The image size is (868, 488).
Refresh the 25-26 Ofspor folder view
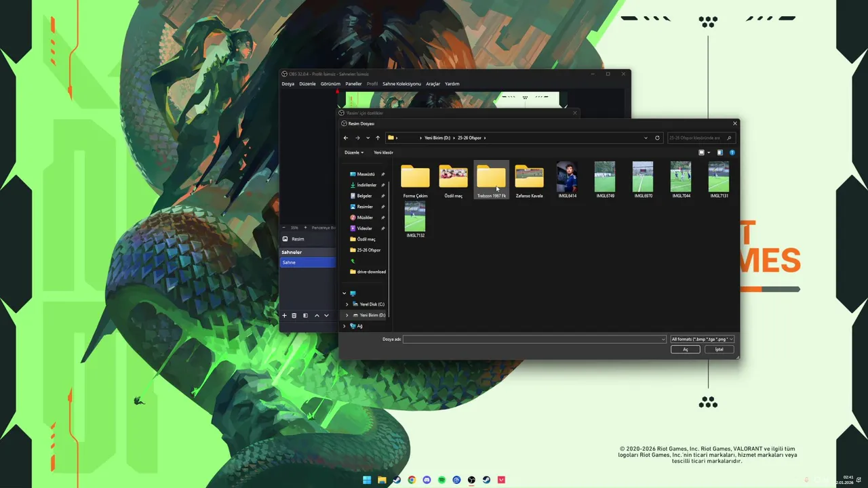pyautogui.click(x=657, y=138)
